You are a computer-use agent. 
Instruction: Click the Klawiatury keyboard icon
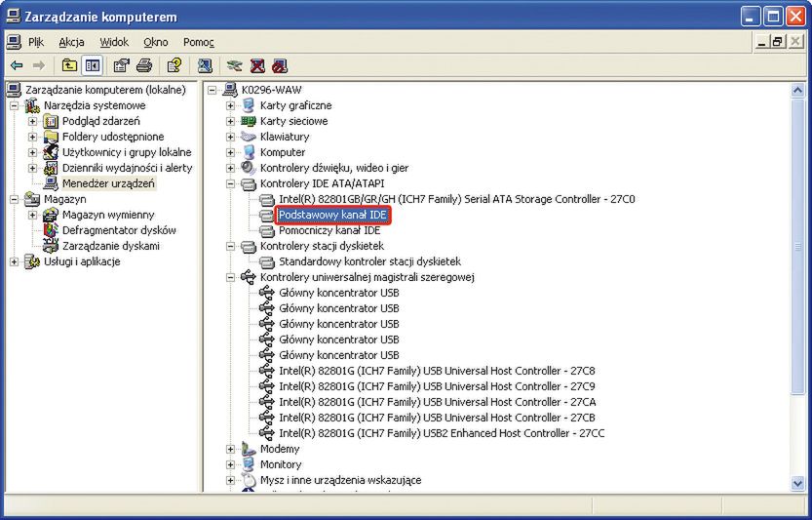pyautogui.click(x=249, y=137)
